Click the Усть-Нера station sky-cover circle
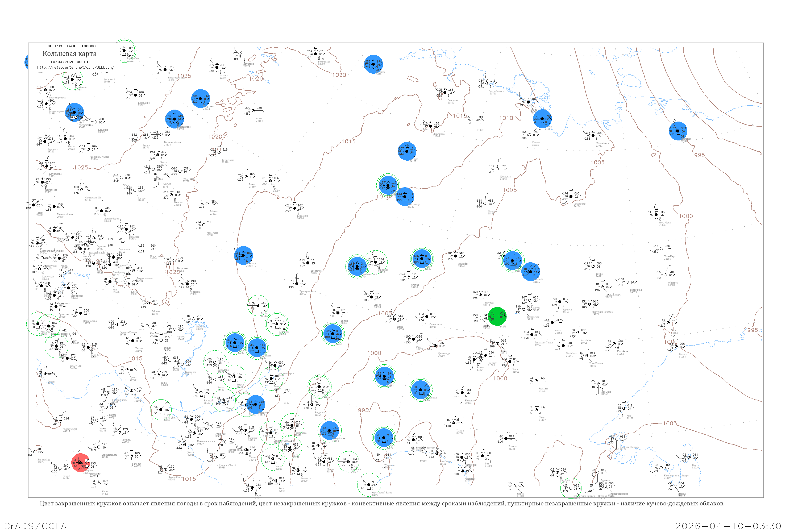The height and width of the screenshot is (532, 798). coord(661,249)
